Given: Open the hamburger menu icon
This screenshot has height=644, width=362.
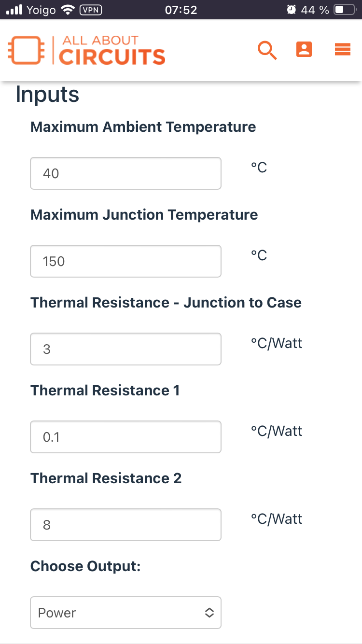Looking at the screenshot, I should point(342,49).
